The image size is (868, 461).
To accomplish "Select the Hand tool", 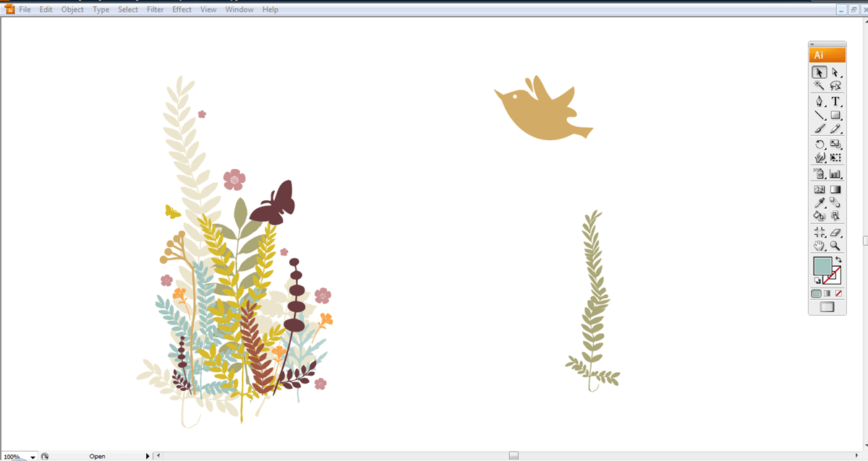I will pos(820,246).
